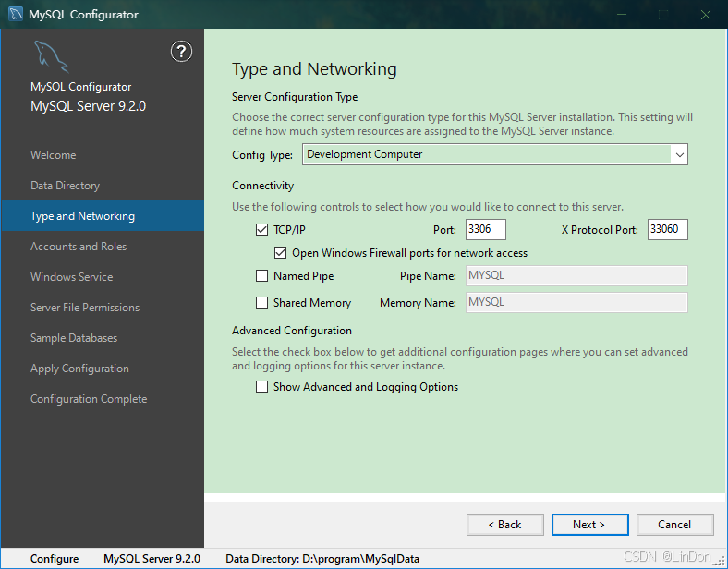Click the Data Directory path in status bar

pyautogui.click(x=322, y=559)
